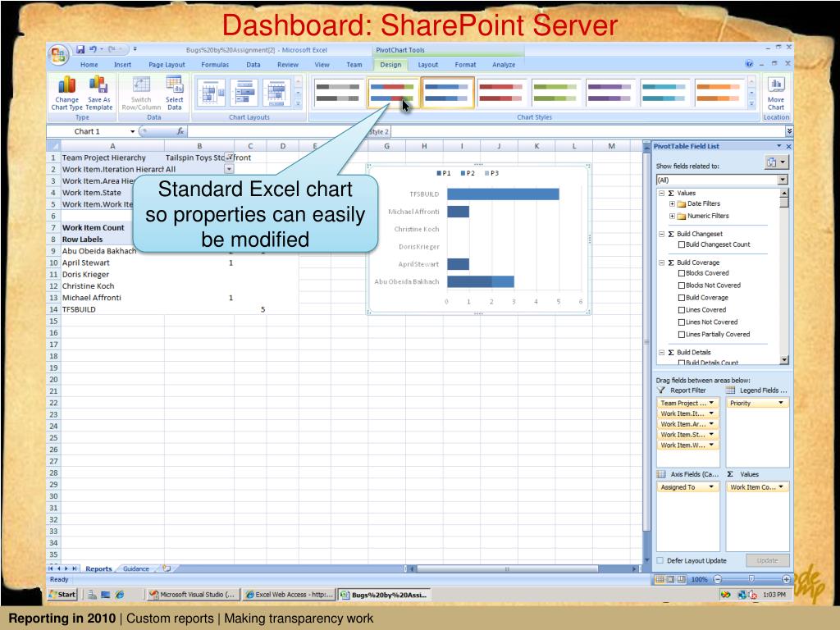Image resolution: width=840 pixels, height=630 pixels.
Task: Click the zoom slider handle
Action: 751,579
